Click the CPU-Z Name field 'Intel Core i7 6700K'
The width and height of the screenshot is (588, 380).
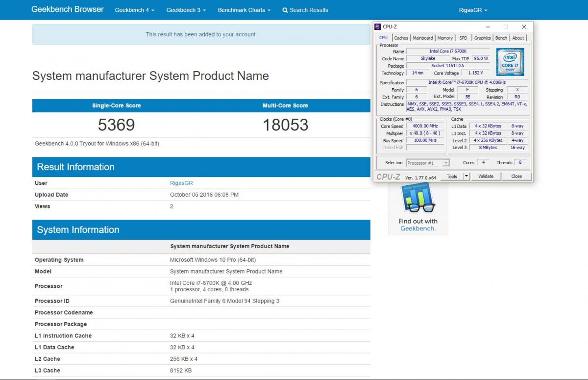point(448,51)
